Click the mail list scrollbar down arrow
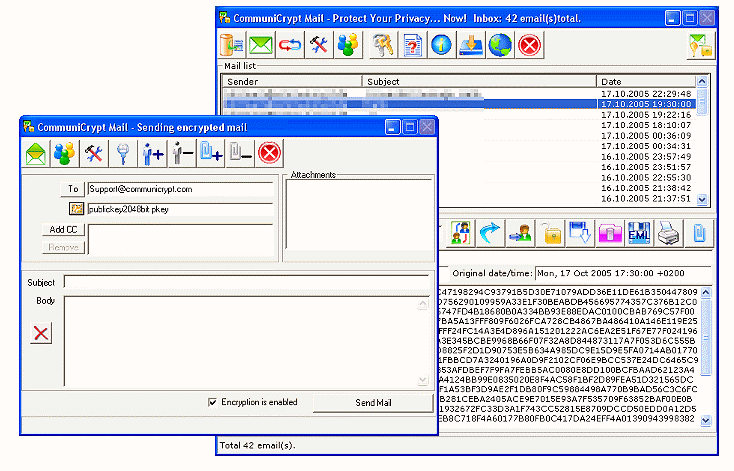This screenshot has height=471, width=734. (x=702, y=199)
